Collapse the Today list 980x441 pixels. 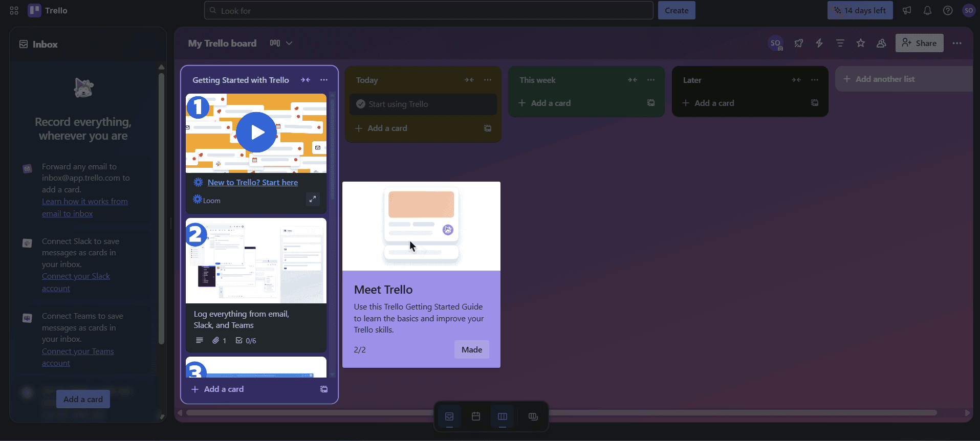tap(469, 80)
